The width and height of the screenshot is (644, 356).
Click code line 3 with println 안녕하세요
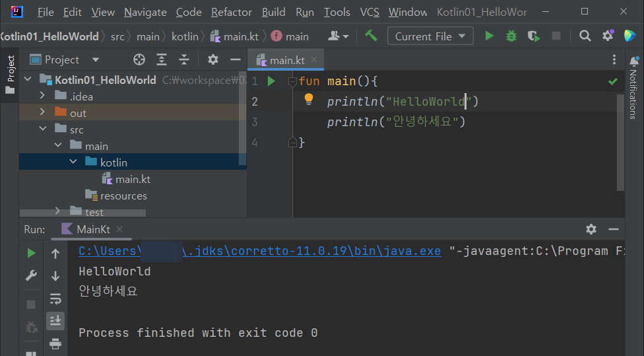pos(396,122)
